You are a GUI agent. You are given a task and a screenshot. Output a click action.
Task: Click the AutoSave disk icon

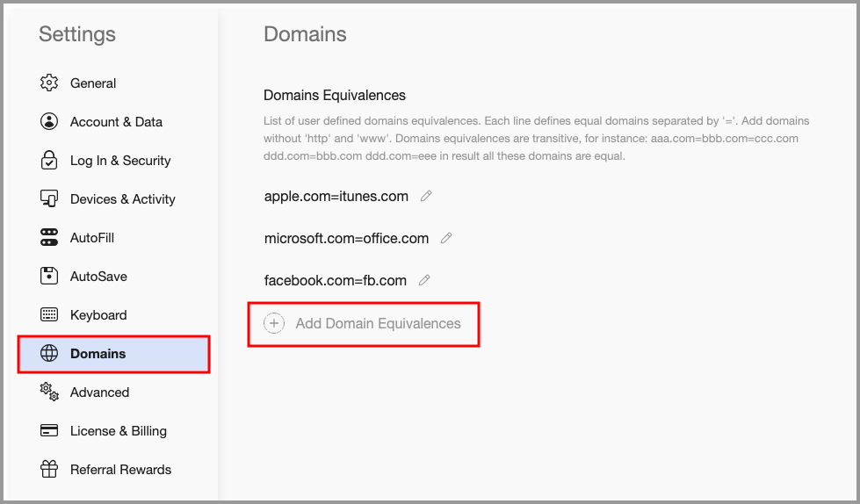49,276
